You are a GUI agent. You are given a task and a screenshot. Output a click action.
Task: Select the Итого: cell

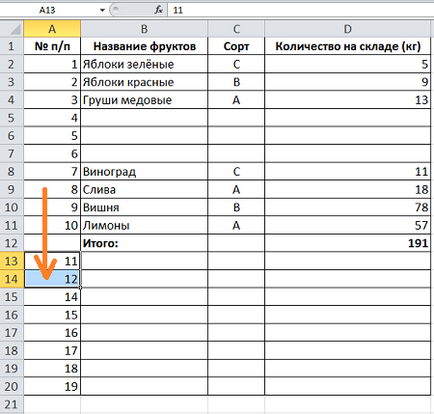click(144, 243)
